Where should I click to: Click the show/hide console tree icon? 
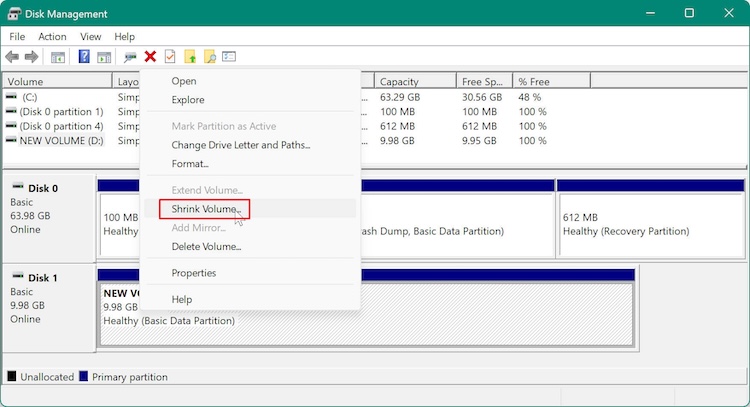[58, 57]
